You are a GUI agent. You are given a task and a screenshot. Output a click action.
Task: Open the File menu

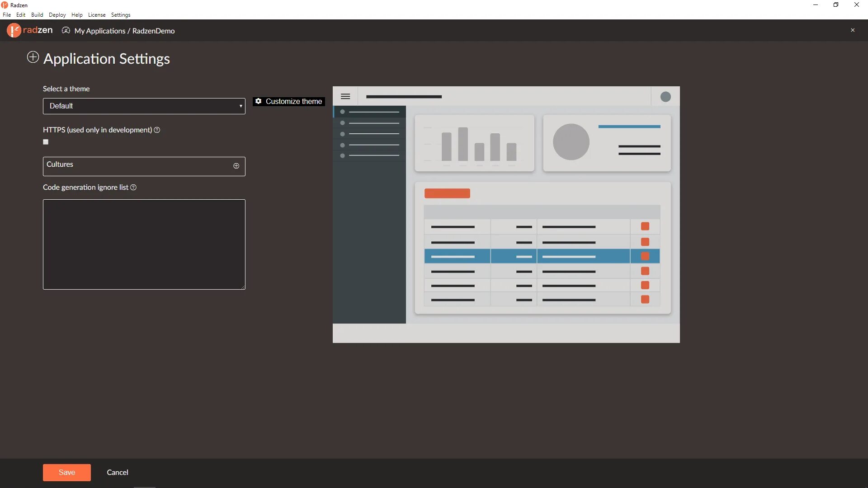tap(7, 15)
